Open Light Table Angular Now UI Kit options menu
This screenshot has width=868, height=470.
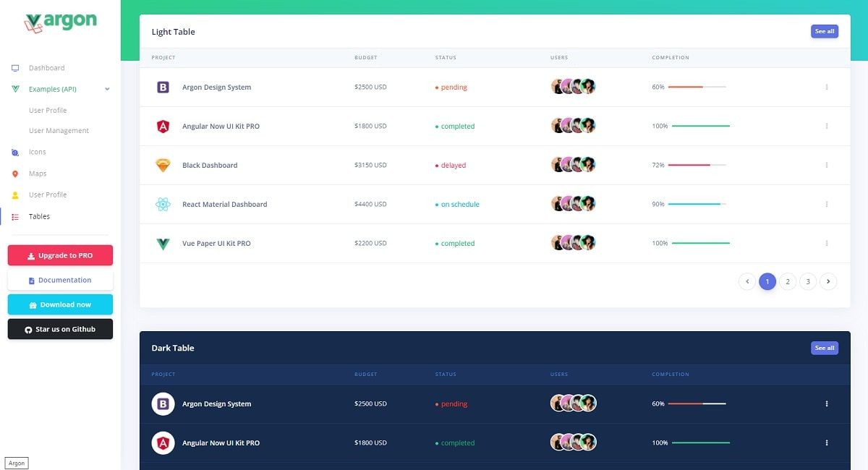(827, 127)
